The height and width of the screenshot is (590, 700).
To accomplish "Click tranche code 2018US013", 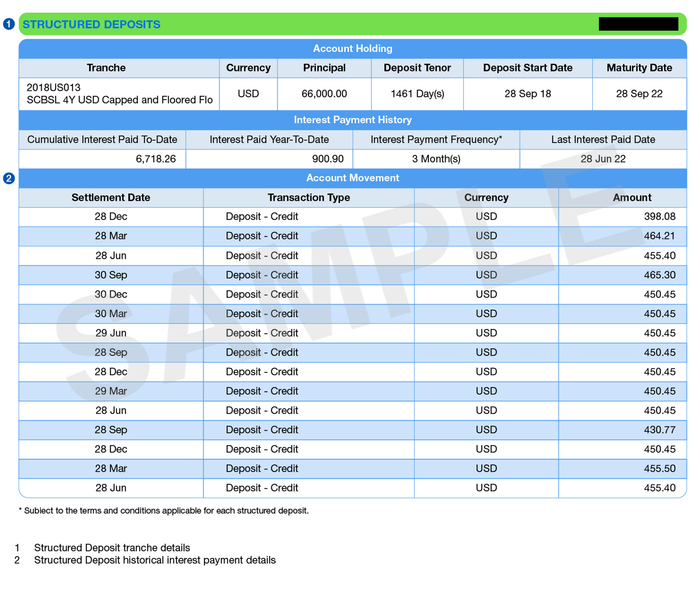I will [x=54, y=88].
